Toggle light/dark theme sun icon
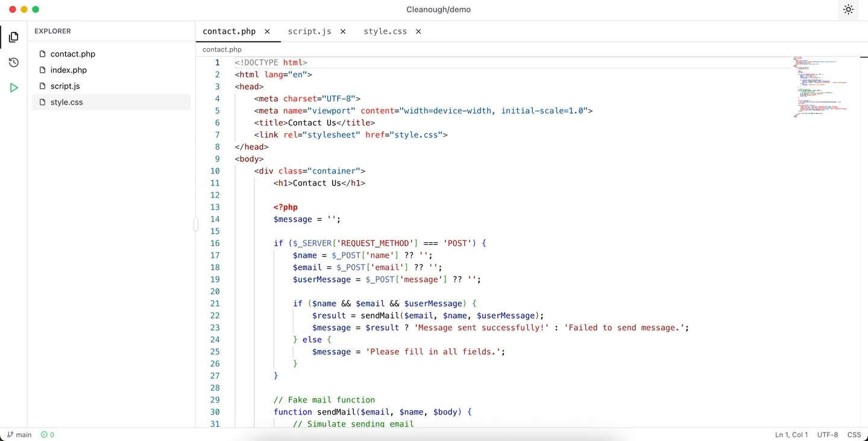This screenshot has width=868, height=441. 848,10
